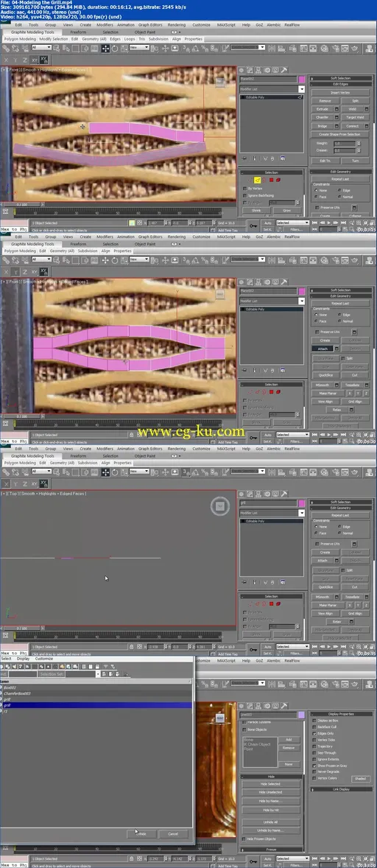Open Display panel tab in the Display Properties frame
The image size is (377, 868).
coord(276,707)
